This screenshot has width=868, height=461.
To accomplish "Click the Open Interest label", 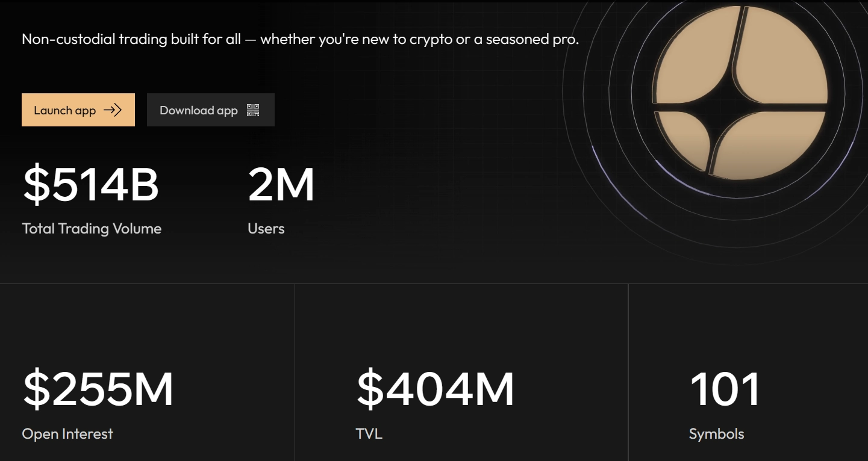I will pos(67,434).
